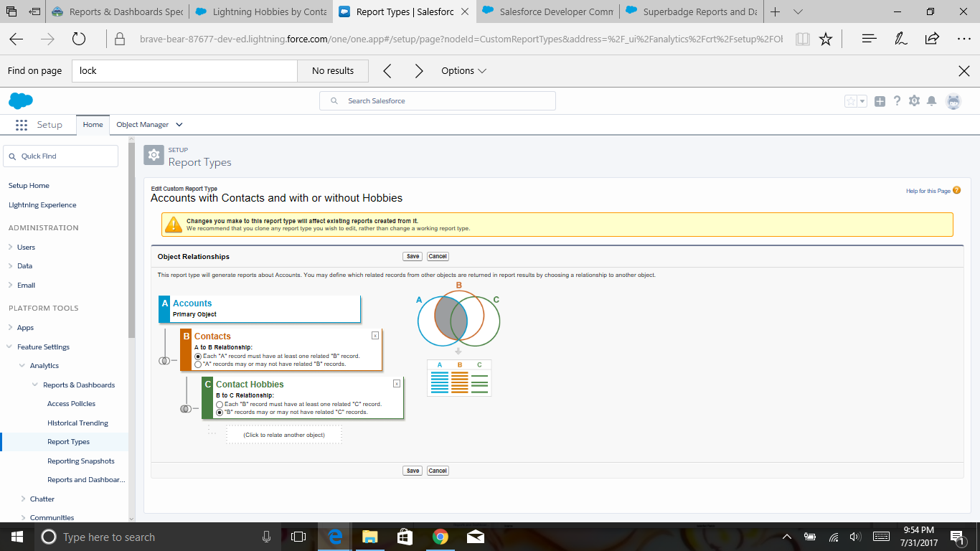Switch to the Salesforce Developer Community browser tab
980x551 pixels.
point(548,11)
